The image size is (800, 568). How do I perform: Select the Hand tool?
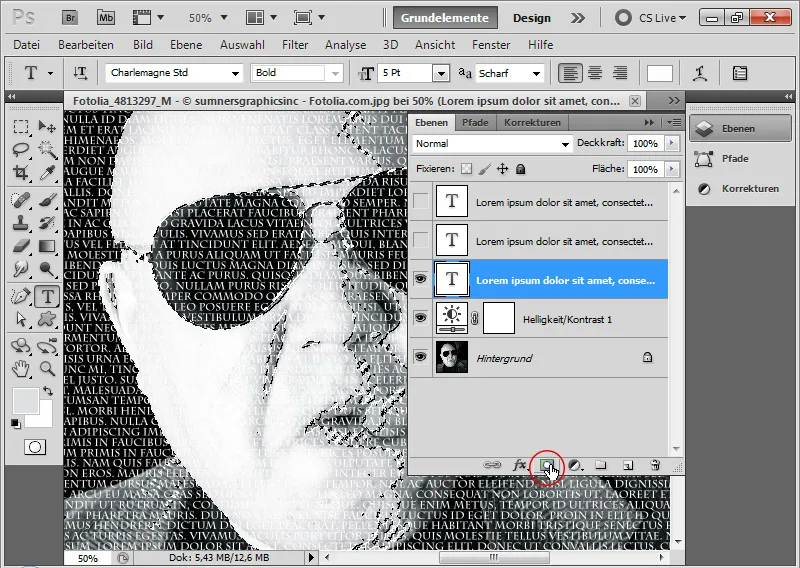[21, 368]
